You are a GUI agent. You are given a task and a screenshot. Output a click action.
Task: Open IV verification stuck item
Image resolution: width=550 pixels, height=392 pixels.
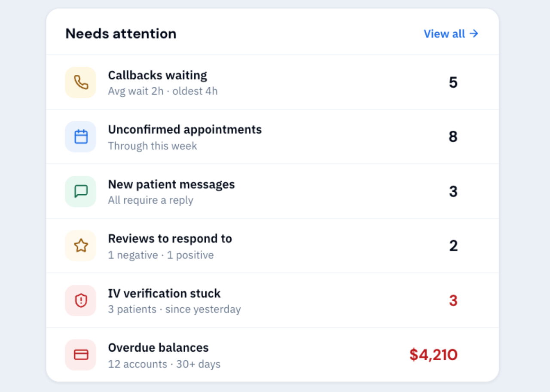click(272, 300)
